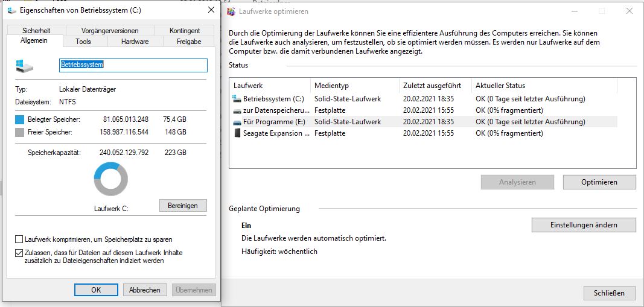
Task: Switch to the Sicherheit tab
Action: (36, 31)
